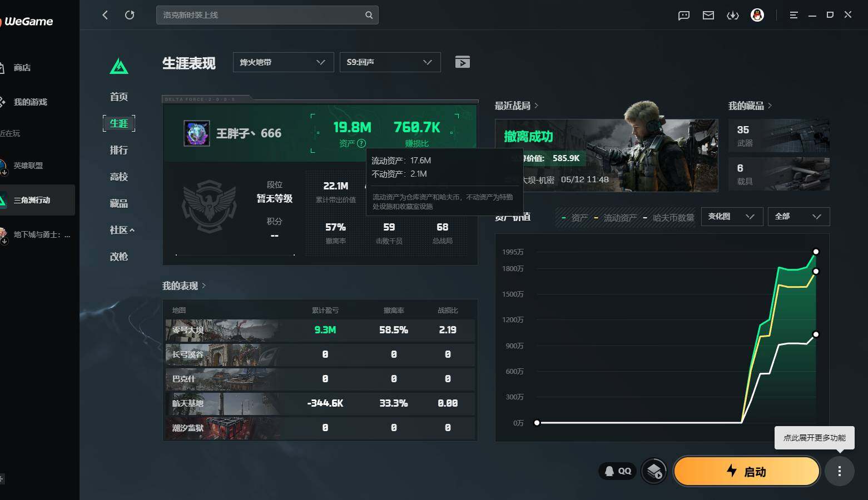Open the game tools disk icon

(654, 472)
